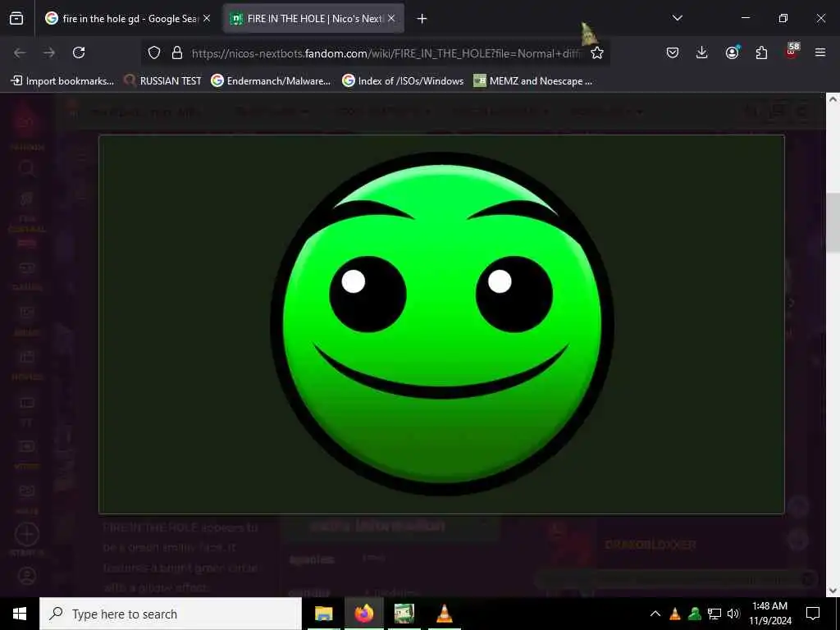Viewport: 840px width, 630px height.
Task: Open MEMZ and Noescape bookmark
Action: 533,81
